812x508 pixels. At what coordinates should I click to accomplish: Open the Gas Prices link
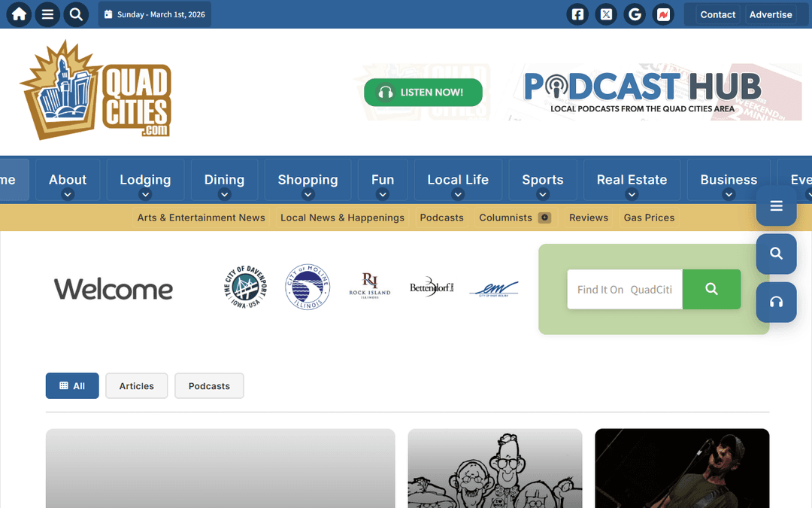649,217
